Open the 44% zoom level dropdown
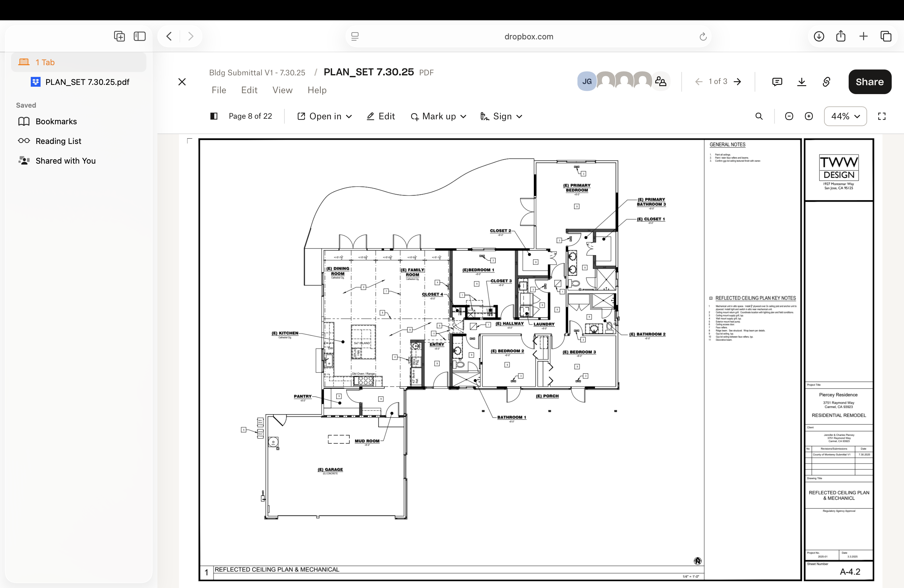This screenshot has height=588, width=904. 845,116
